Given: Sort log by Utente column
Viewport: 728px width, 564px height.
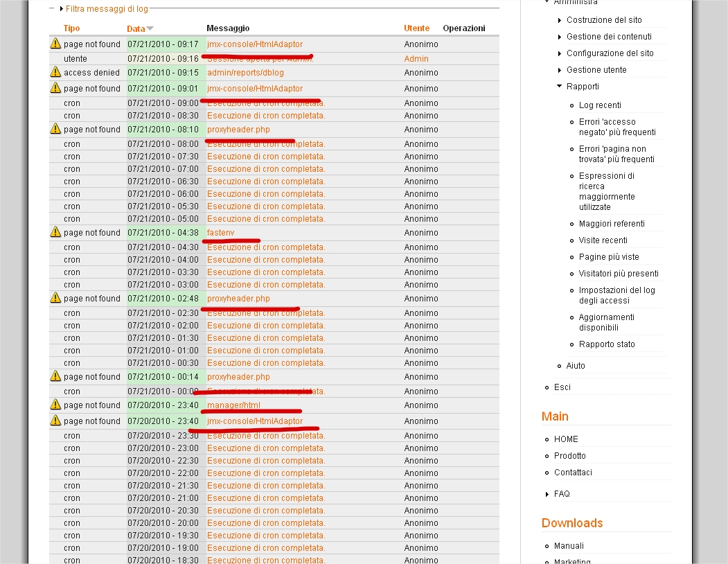Looking at the screenshot, I should tap(416, 28).
